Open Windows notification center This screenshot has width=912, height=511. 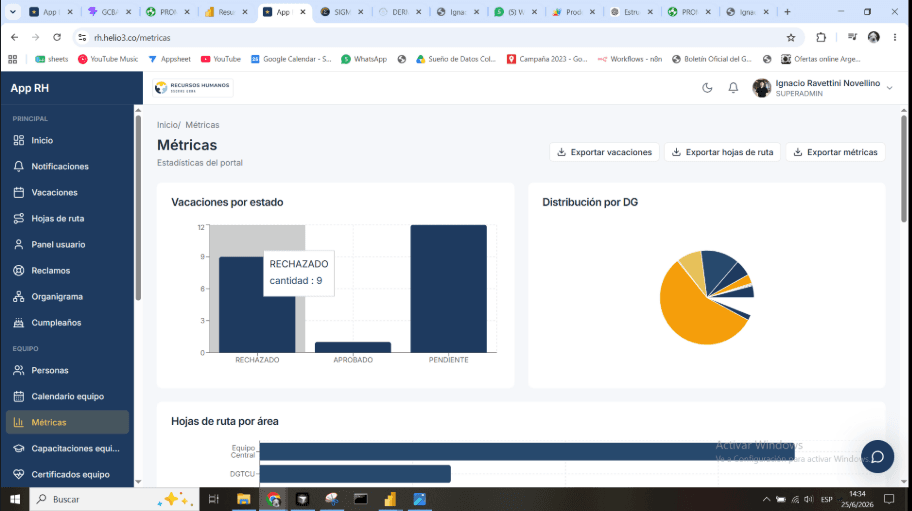click(889, 499)
